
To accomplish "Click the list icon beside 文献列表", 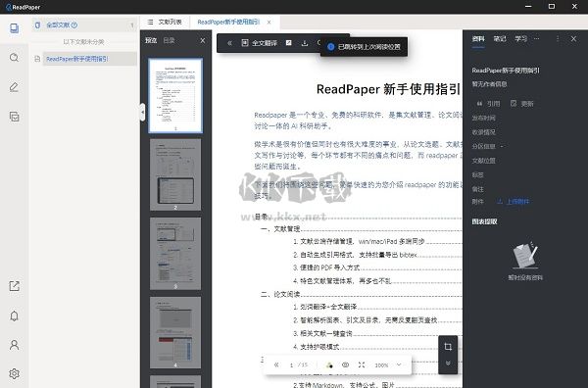I will point(150,23).
